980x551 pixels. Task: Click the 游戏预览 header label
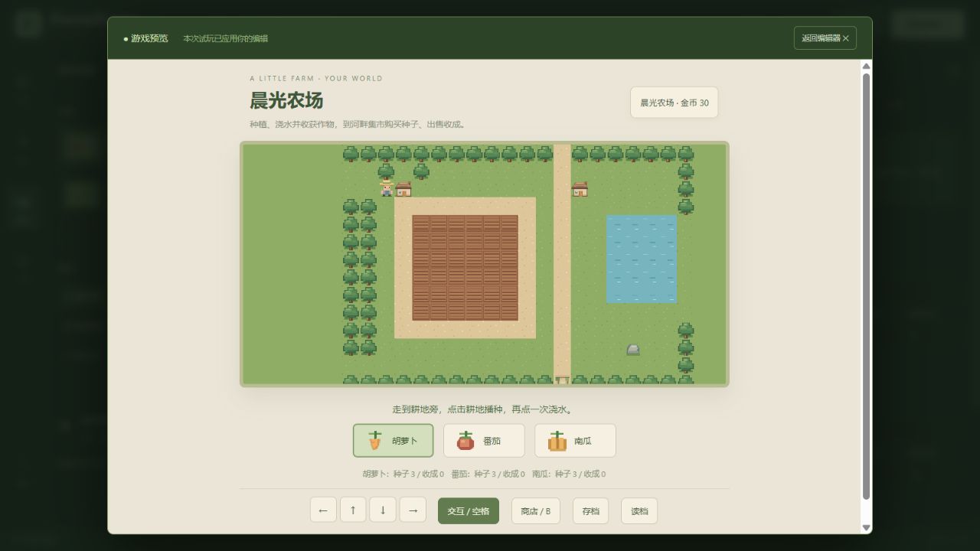click(x=149, y=38)
